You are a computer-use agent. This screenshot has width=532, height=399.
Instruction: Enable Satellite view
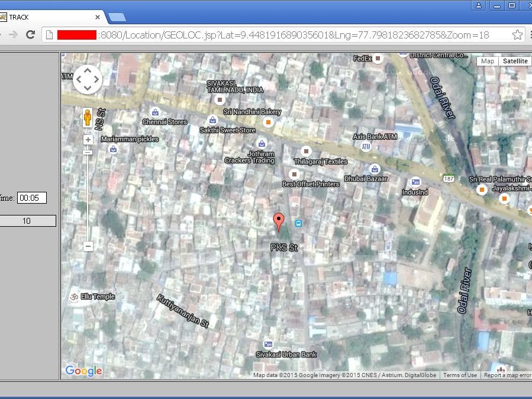(x=514, y=60)
